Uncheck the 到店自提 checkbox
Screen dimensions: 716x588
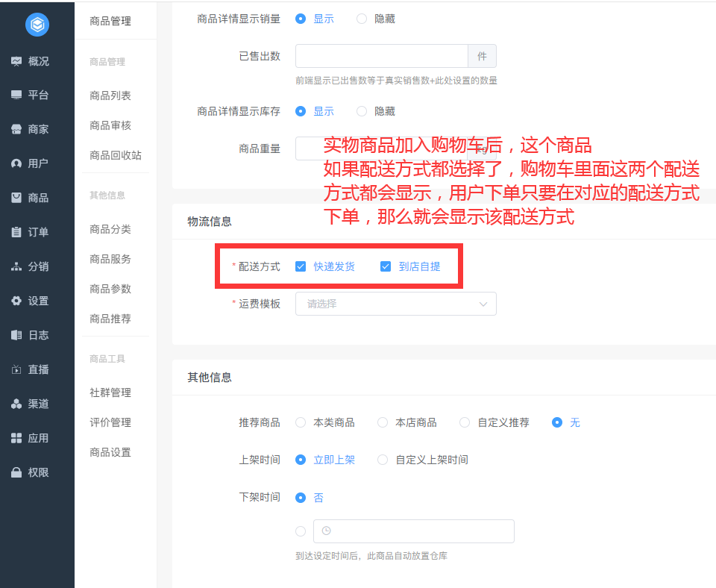coord(386,266)
